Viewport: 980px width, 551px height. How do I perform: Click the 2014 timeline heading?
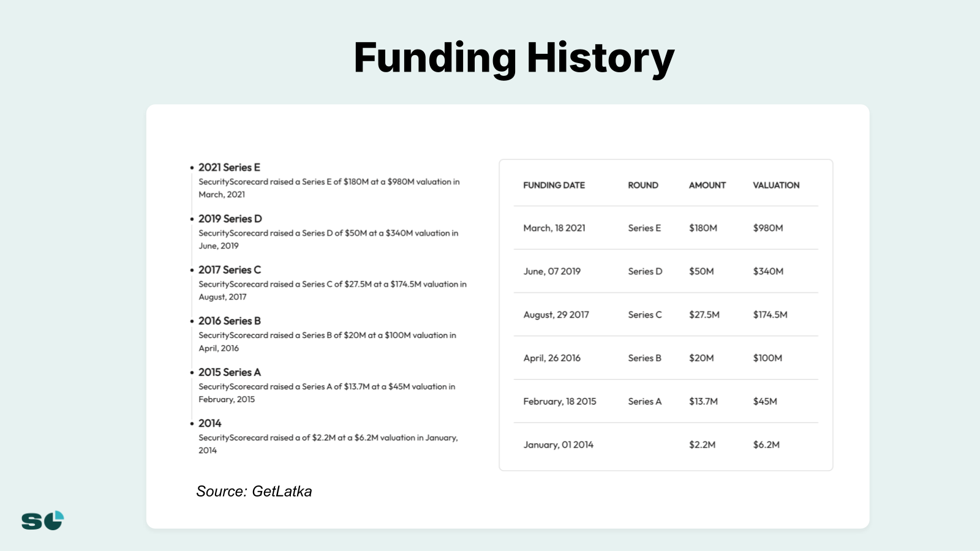[209, 423]
